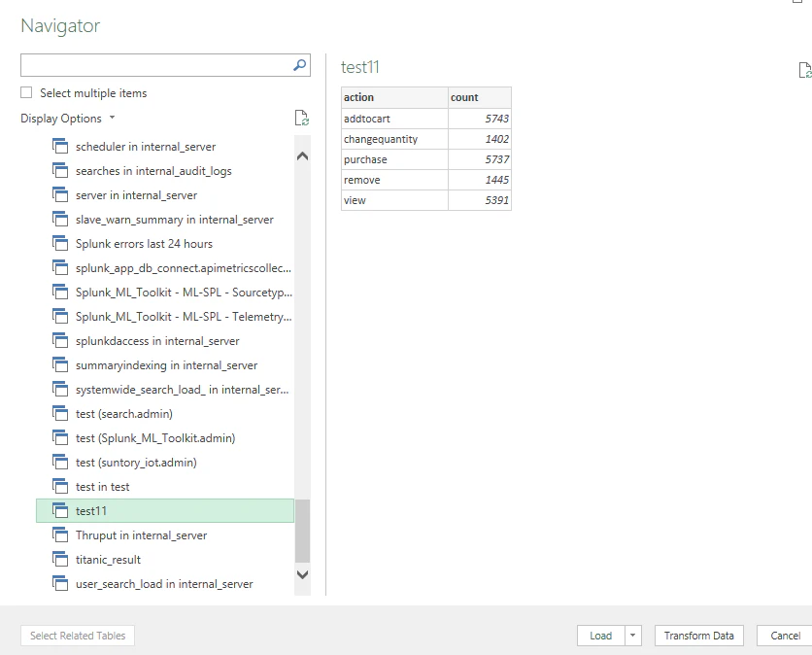
Task: Click the table icon for test (suntory_iot.admin)
Action: (60, 463)
